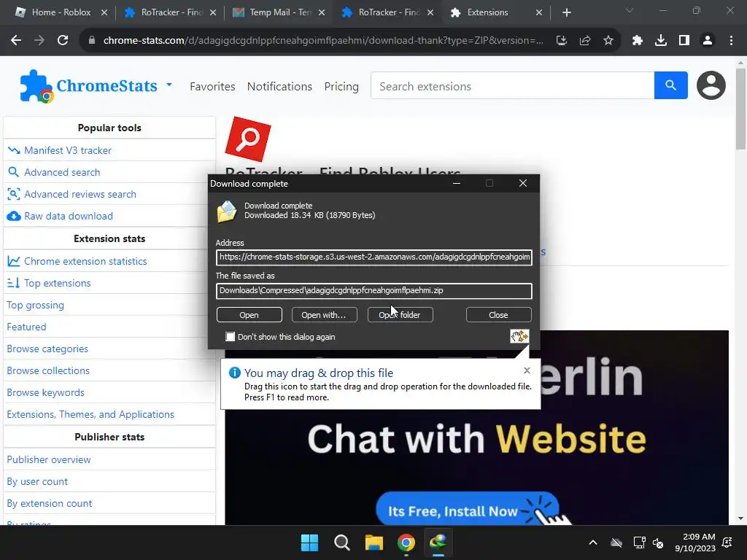Click the Open folder button

pos(400,315)
